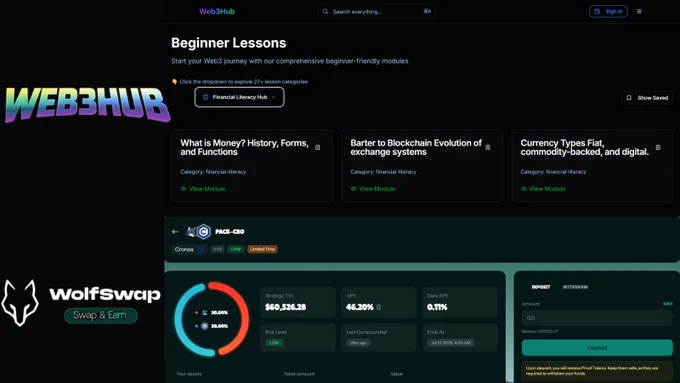
Task: Click the Balance LP text
Action: pos(540,331)
